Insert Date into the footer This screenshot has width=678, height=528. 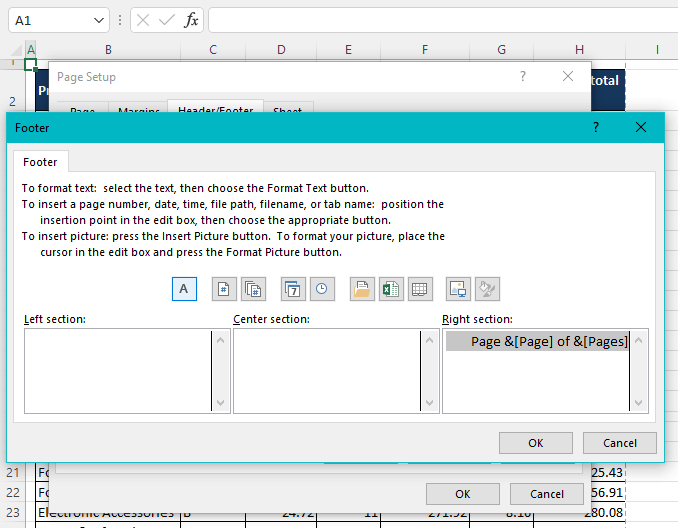click(293, 289)
